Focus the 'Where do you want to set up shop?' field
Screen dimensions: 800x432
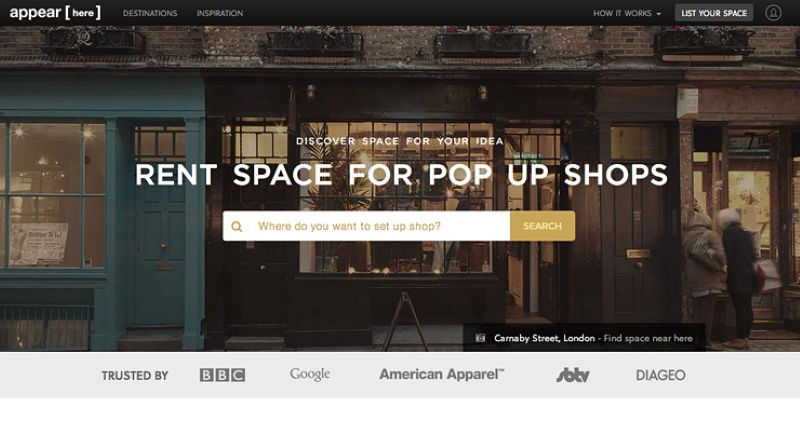(x=380, y=226)
